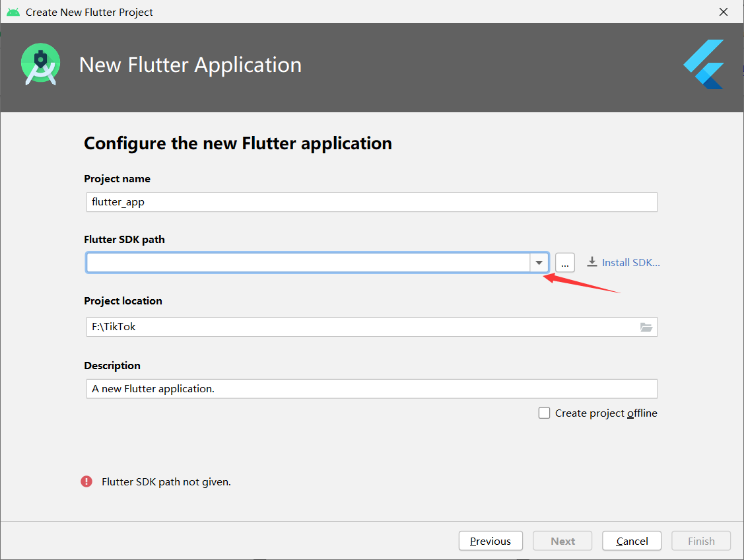The height and width of the screenshot is (560, 744).
Task: Click the 'Flutter SDK path' label
Action: pos(124,240)
